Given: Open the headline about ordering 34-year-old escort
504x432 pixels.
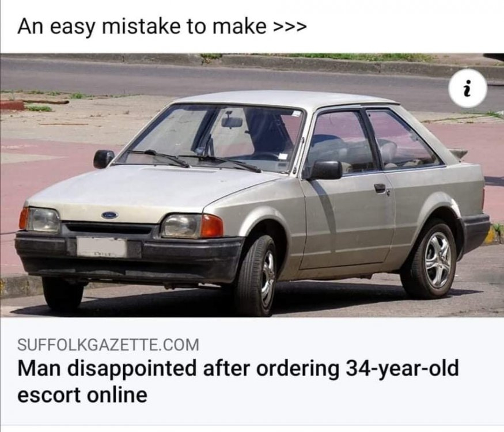Looking at the screenshot, I should [x=238, y=381].
